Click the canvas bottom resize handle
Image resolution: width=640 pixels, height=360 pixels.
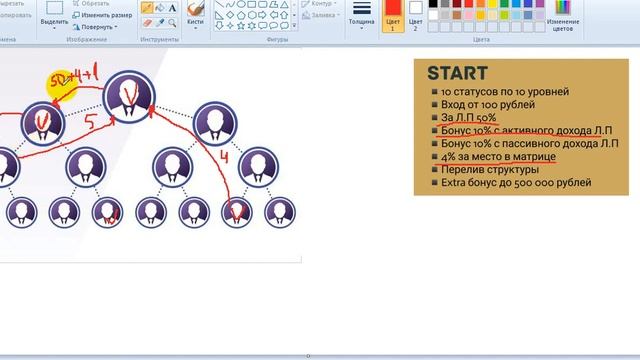click(308, 356)
